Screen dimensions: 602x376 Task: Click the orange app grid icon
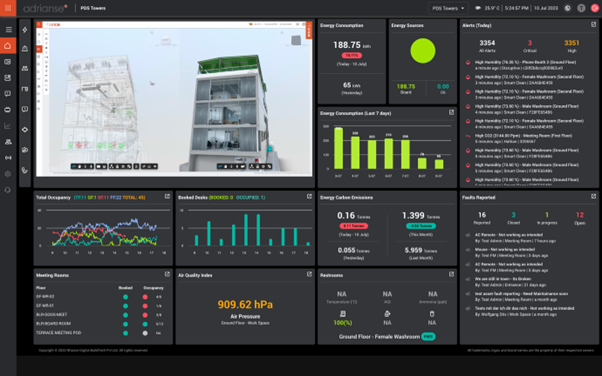[8, 8]
